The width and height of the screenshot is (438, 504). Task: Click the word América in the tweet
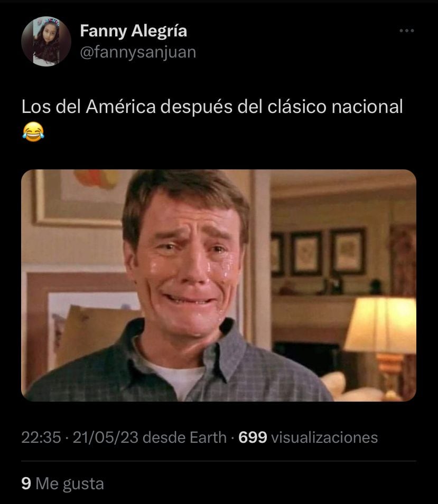pos(120,107)
